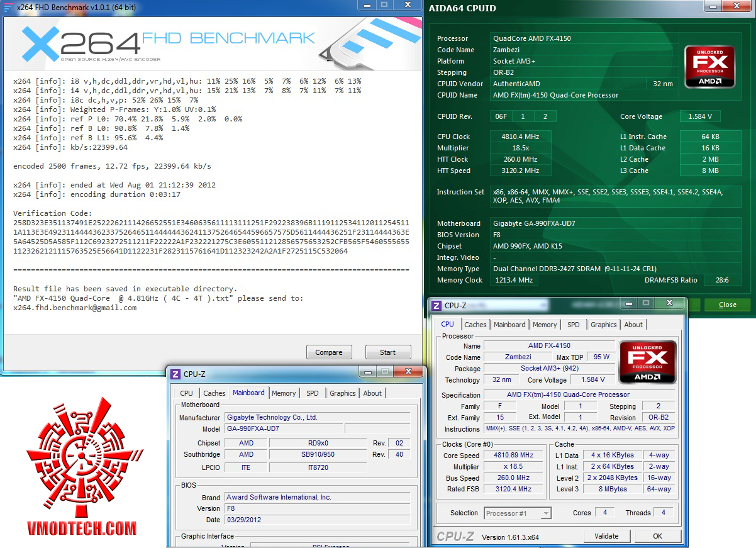756x548 pixels.
Task: Click the Max TDP value 95 W
Action: (x=601, y=357)
